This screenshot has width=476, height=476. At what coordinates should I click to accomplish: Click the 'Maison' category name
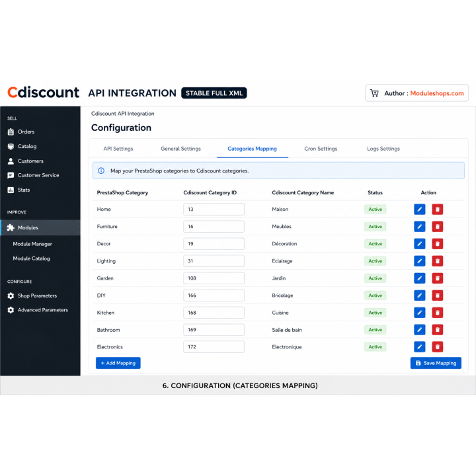pos(280,209)
